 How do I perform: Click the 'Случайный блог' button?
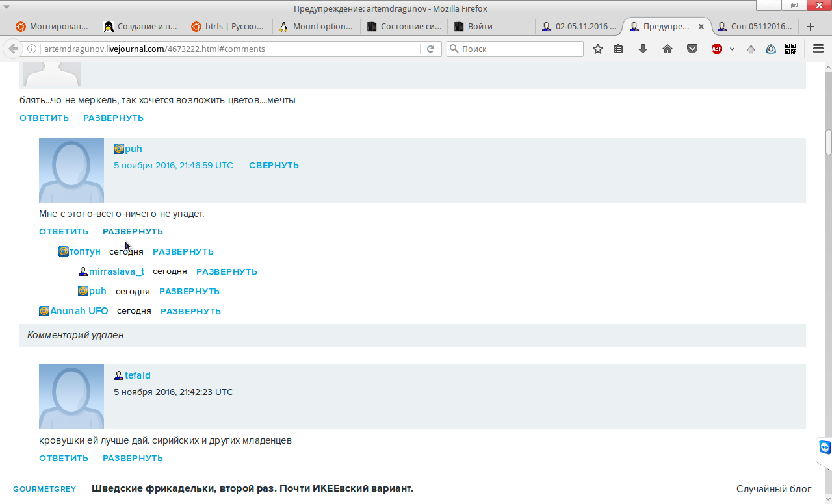pos(773,488)
